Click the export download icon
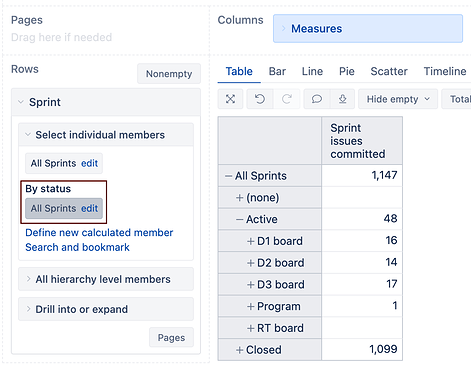Screen dimensions: 471x375 tap(343, 99)
